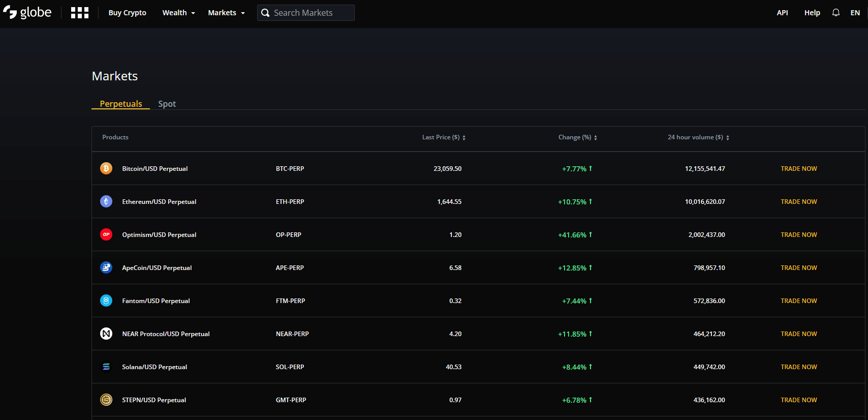Click the Fantom coin icon
This screenshot has width=868, height=420.
tap(106, 301)
